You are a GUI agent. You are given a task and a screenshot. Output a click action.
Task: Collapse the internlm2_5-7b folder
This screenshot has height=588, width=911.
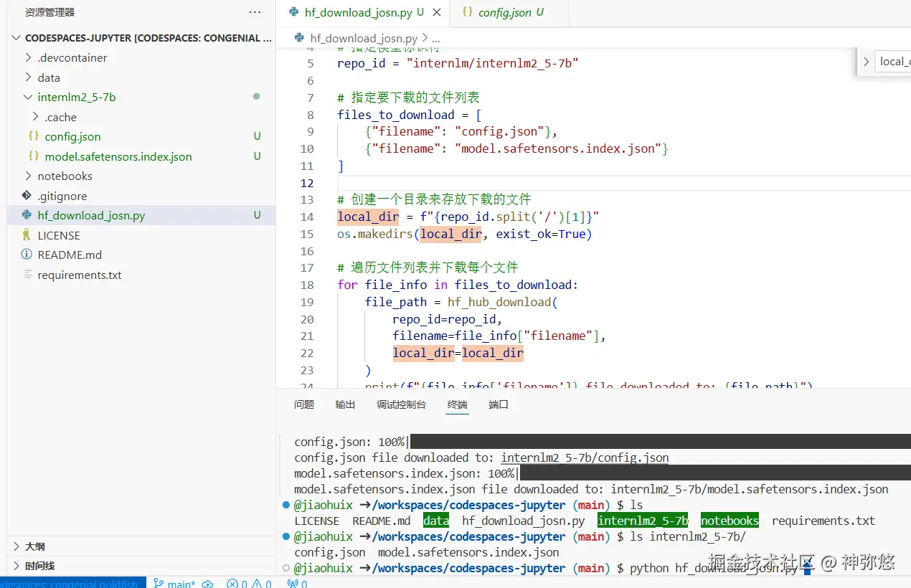(x=29, y=97)
